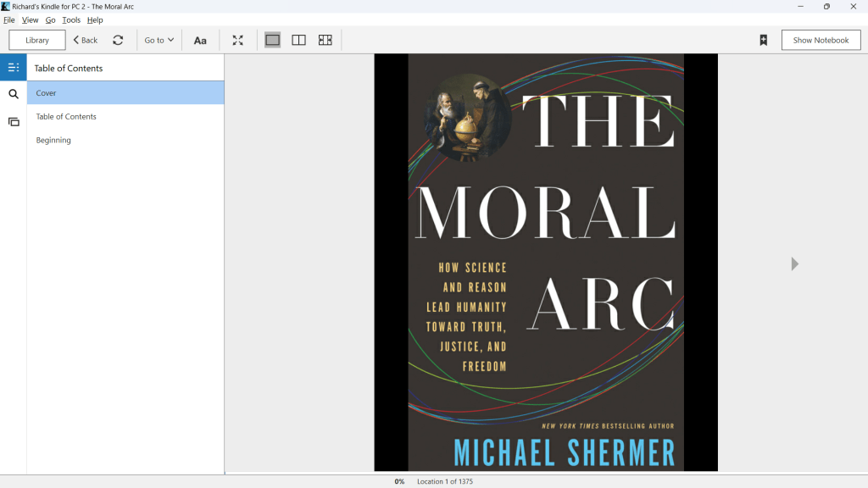Open the flashcards icon in sidebar

(14, 122)
